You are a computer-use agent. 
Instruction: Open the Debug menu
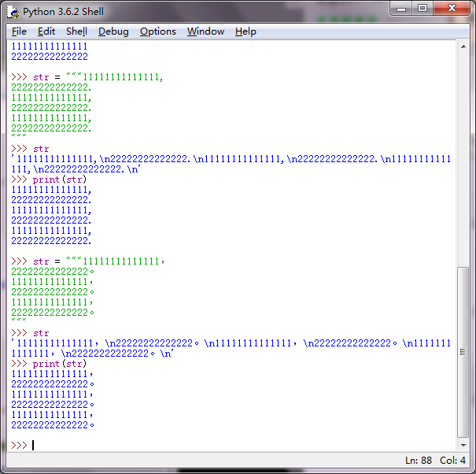click(x=113, y=31)
